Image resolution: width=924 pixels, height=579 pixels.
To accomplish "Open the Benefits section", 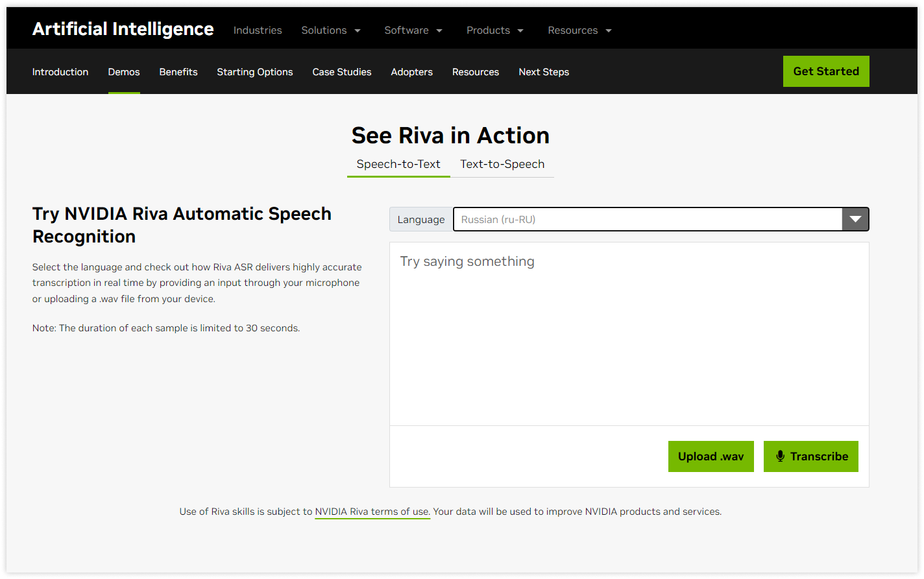I will [178, 72].
